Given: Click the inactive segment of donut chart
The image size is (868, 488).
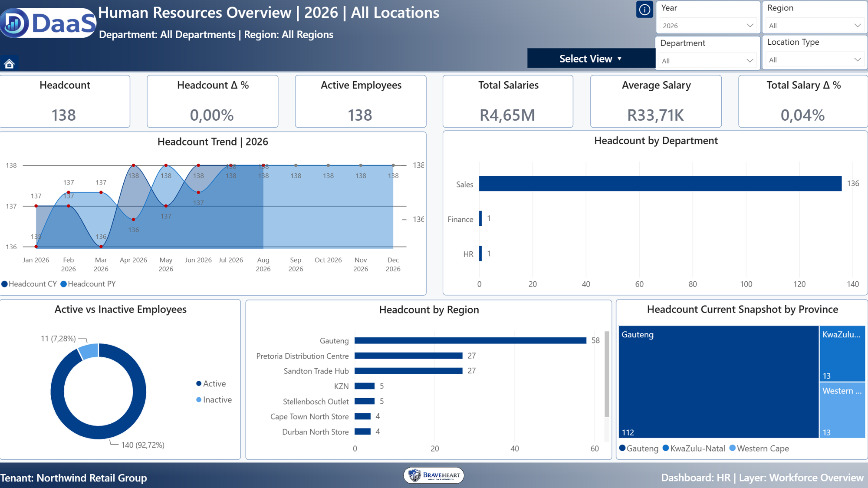Looking at the screenshot, I should tap(89, 351).
